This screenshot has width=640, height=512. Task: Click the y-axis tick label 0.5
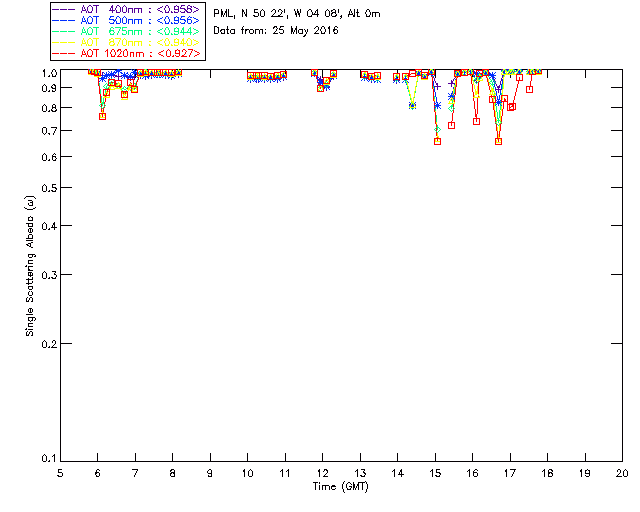49,188
